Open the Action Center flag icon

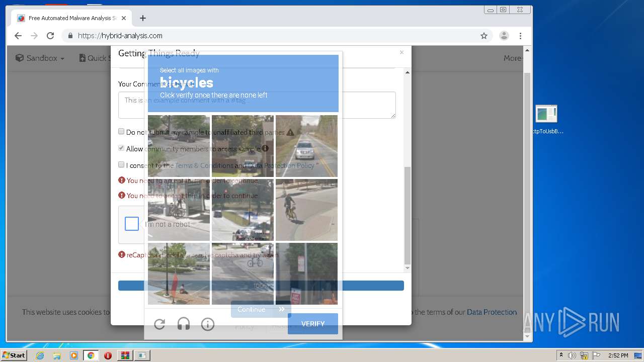pos(596,355)
